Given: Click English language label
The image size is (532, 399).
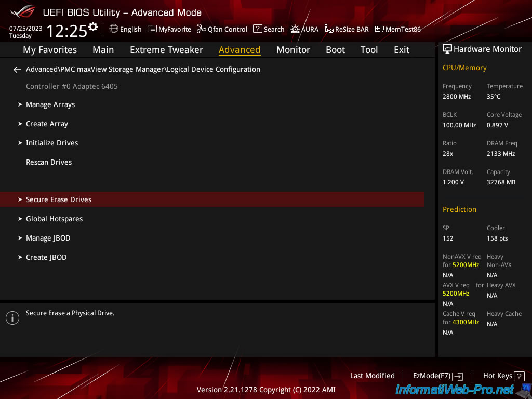Looking at the screenshot, I should pyautogui.click(x=130, y=30).
